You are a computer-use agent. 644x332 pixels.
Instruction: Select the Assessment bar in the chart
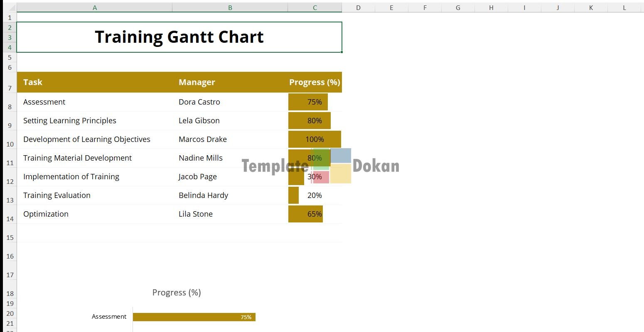click(194, 317)
